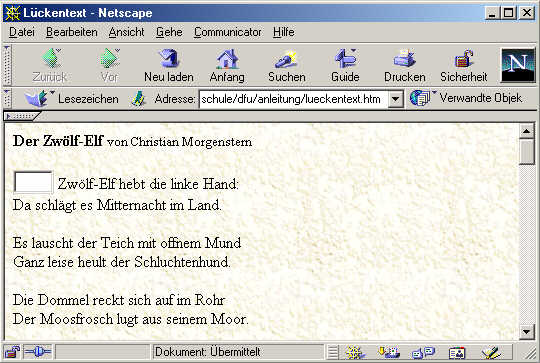Minimize the Netscape window

[x=492, y=13]
